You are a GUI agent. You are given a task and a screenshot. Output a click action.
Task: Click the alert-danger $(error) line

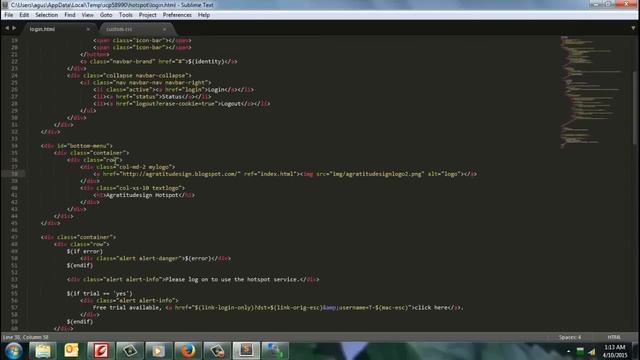click(156, 258)
